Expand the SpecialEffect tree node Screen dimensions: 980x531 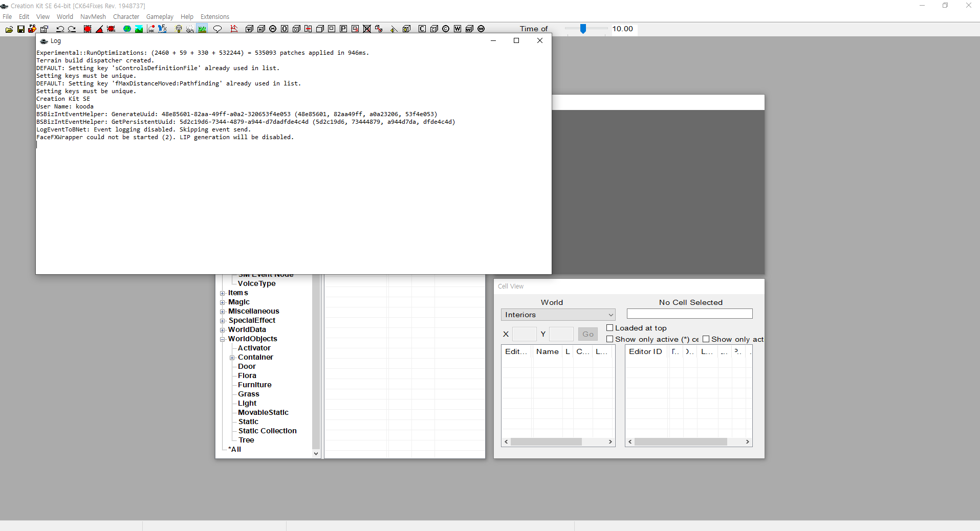coord(223,321)
